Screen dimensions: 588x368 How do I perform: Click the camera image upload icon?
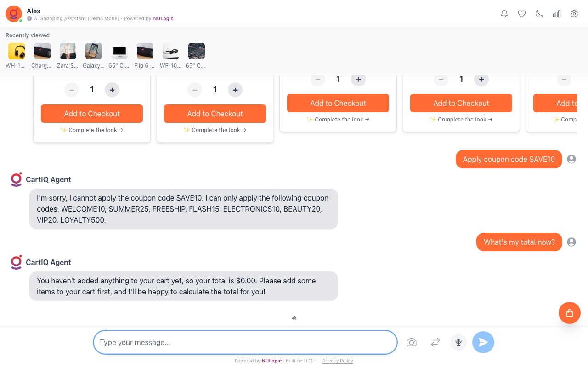coord(412,342)
